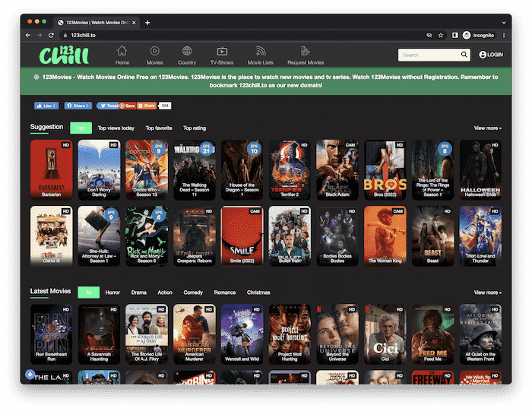
Task: Open the Barbarian movie poster
Action: 51,170
